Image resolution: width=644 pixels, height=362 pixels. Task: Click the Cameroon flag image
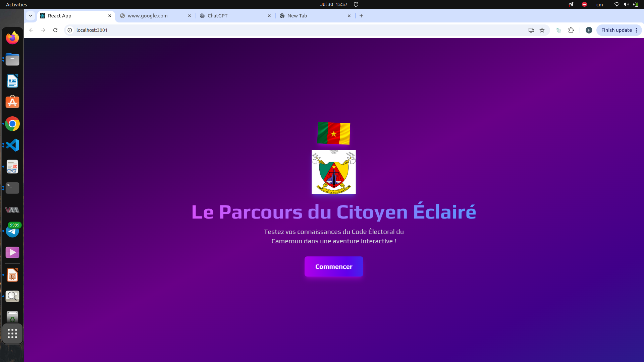coord(334,133)
